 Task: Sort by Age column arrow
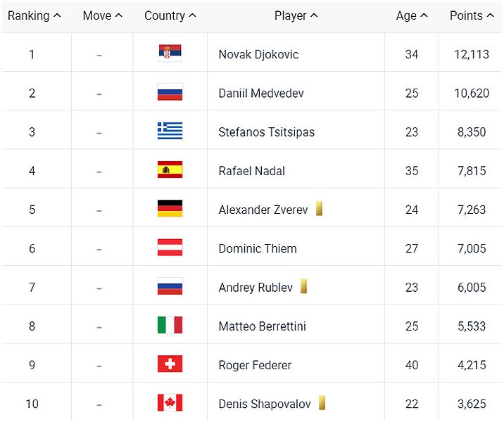click(x=424, y=15)
